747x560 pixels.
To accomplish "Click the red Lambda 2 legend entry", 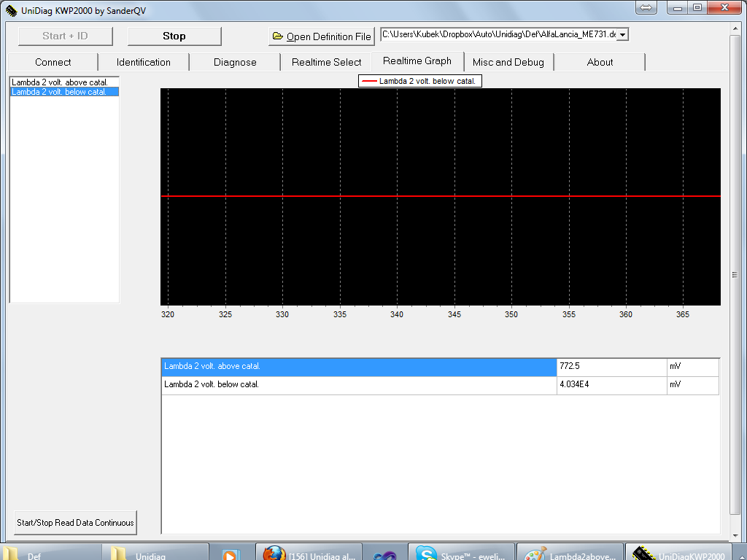I will 419,81.
